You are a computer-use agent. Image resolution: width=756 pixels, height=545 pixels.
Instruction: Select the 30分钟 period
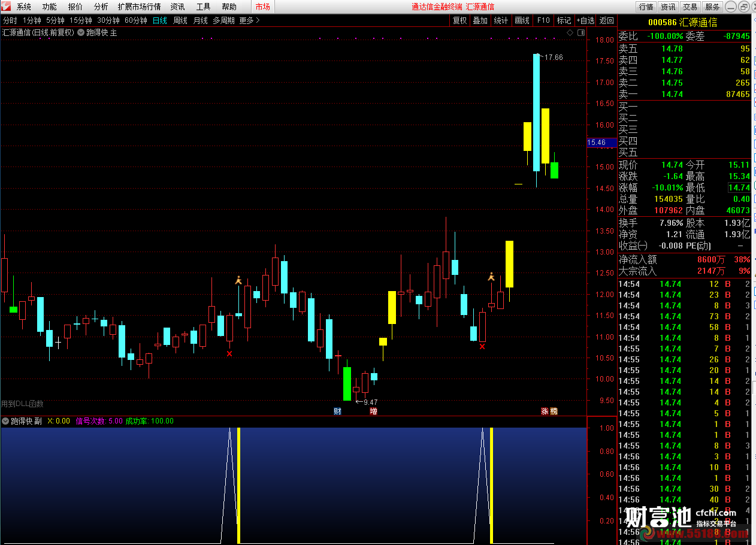108,20
